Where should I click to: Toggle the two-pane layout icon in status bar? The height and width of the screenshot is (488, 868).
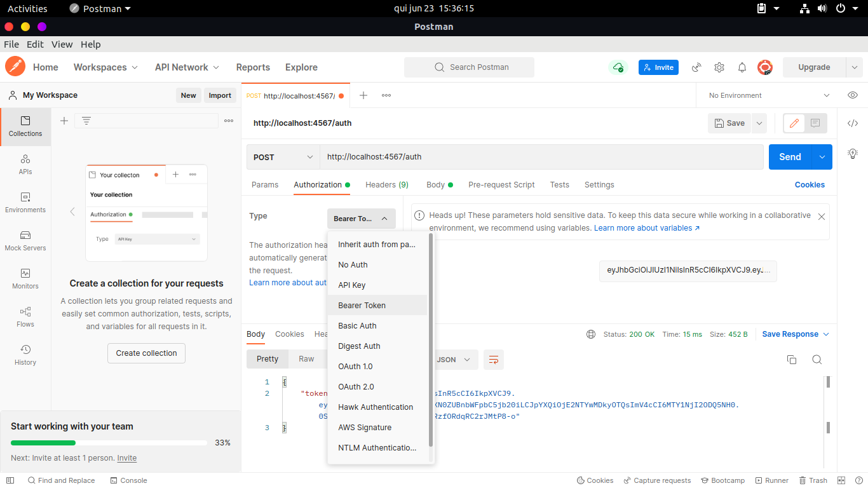coord(841,480)
